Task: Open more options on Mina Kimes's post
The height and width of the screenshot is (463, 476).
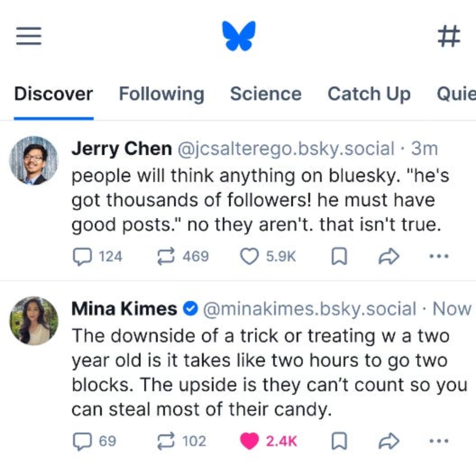Action: pyautogui.click(x=439, y=441)
